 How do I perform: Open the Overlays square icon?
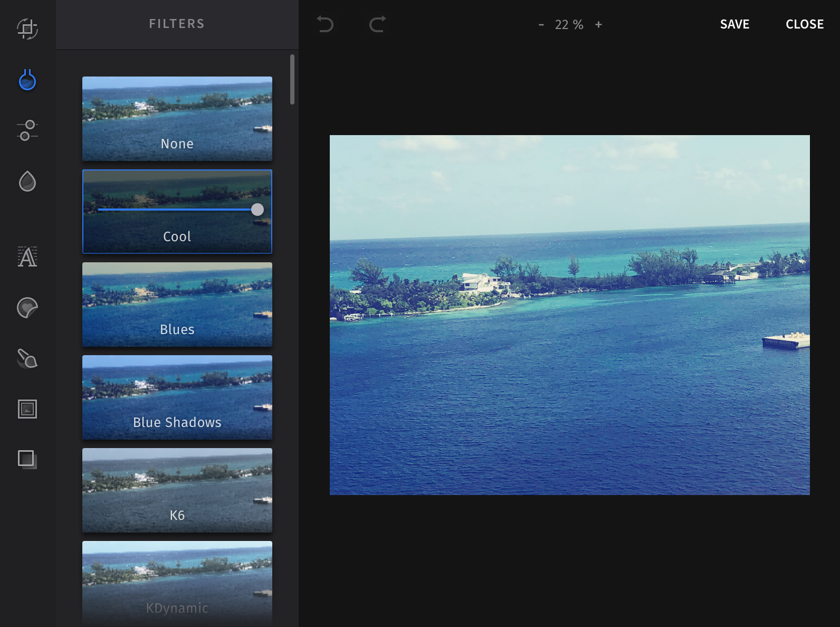point(27,459)
